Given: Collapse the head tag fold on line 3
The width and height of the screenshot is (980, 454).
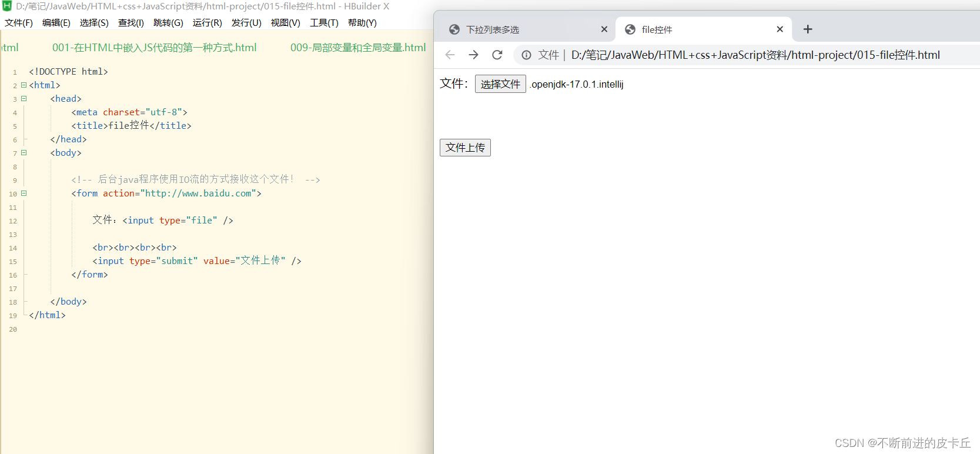Looking at the screenshot, I should point(24,99).
